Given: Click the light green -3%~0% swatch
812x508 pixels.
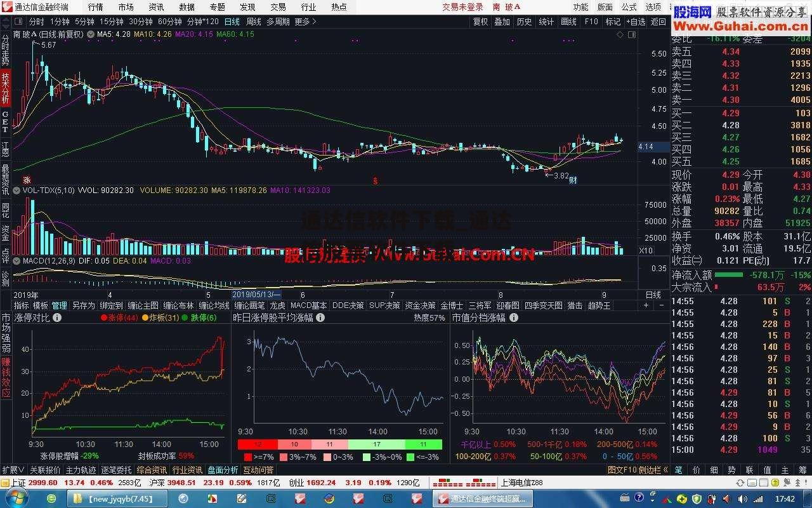Looking at the screenshot, I should tap(366, 457).
